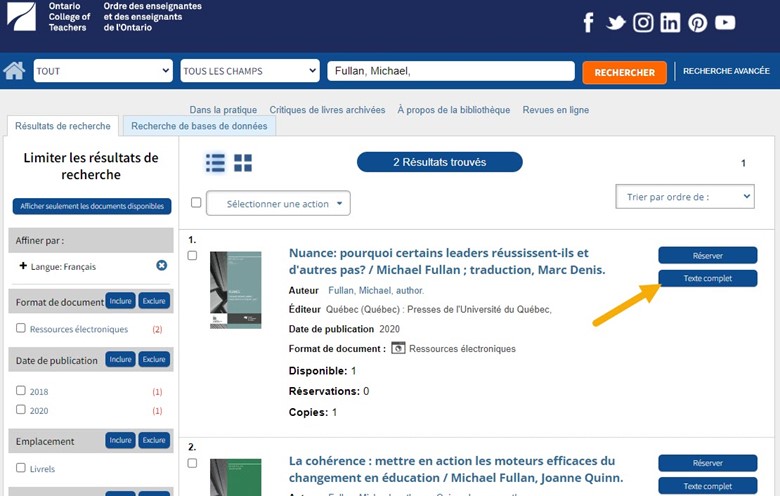Click Afficher seulement les documents disponibles

click(92, 206)
